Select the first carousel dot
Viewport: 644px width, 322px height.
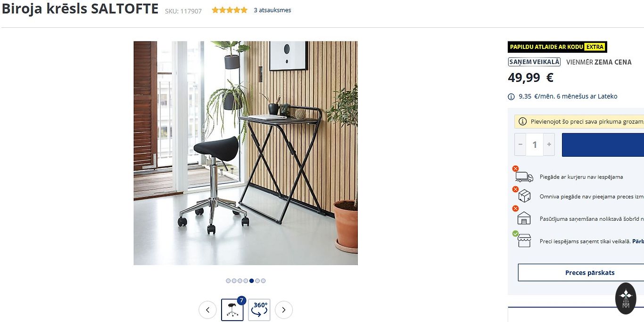pos(228,281)
